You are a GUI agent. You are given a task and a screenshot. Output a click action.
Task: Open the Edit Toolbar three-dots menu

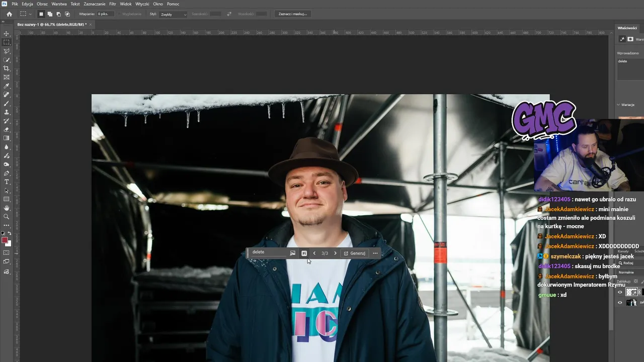[x=7, y=225]
